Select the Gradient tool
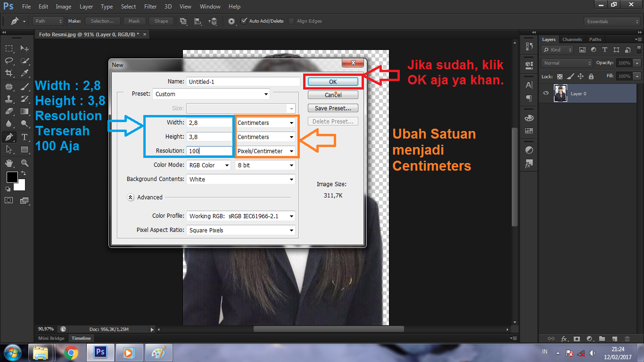Image resolution: width=644 pixels, height=362 pixels. click(25, 112)
